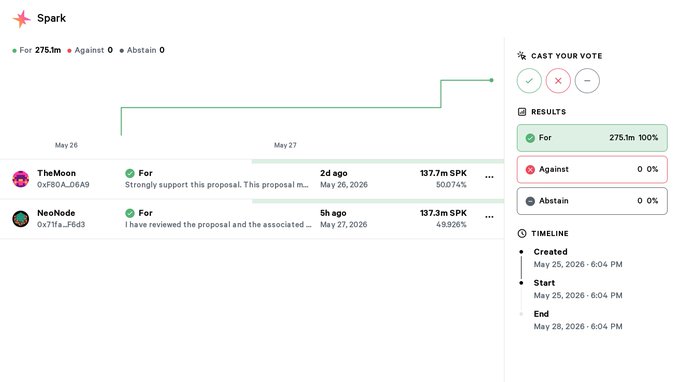Cast a For vote with checkmark button

pyautogui.click(x=529, y=81)
